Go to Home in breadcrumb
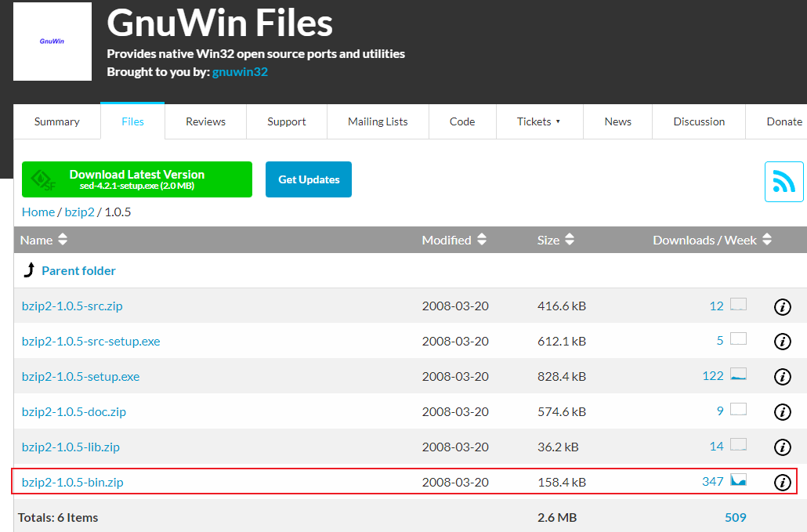This screenshot has width=807, height=532. [38, 212]
